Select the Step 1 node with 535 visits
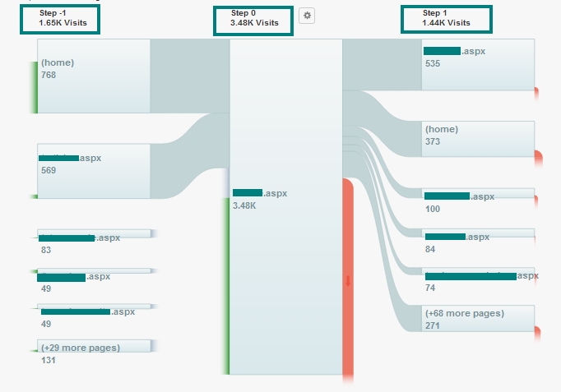 click(477, 64)
